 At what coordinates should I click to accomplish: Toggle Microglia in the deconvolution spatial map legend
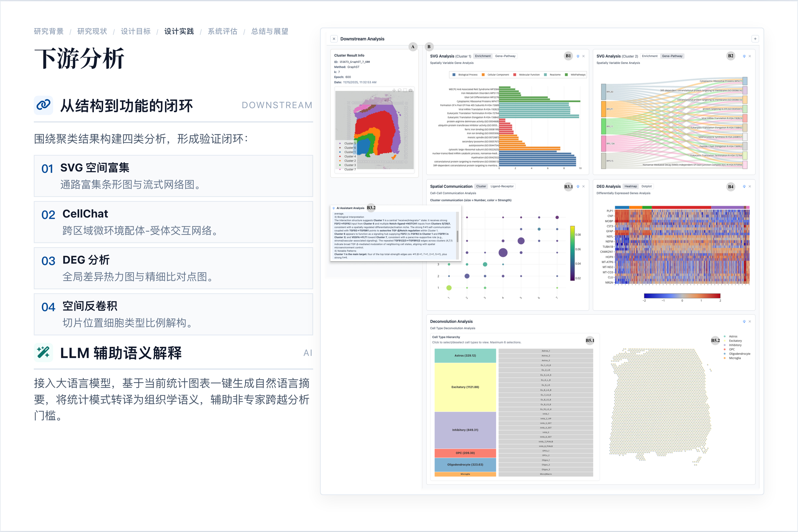tap(732, 358)
